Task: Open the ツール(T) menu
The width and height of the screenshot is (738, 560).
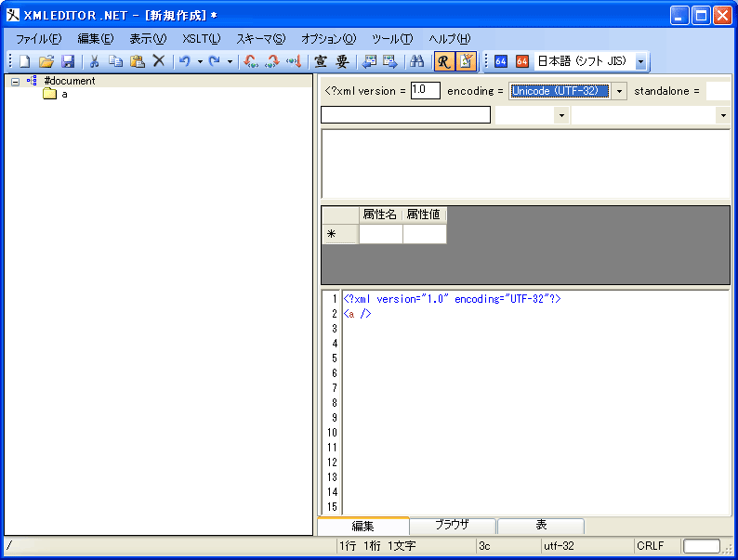Action: click(392, 39)
